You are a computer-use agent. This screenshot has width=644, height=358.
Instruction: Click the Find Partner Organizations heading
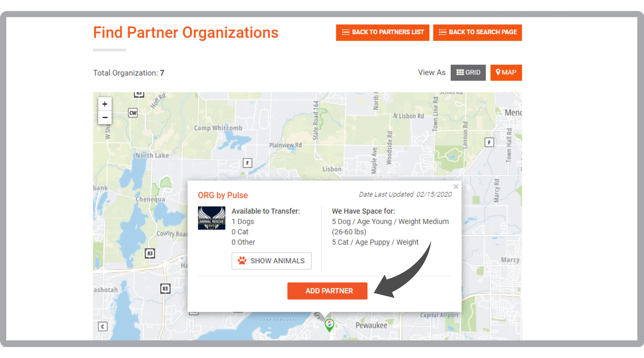tap(186, 33)
